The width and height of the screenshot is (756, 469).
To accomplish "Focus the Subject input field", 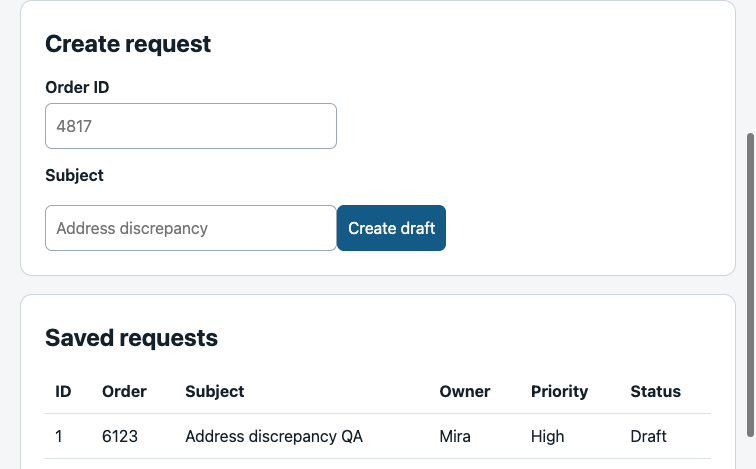I will tap(191, 228).
